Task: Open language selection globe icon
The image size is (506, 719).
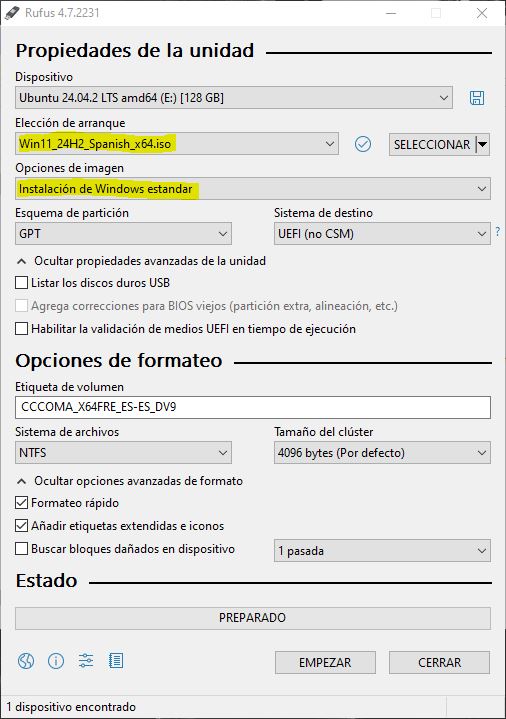Action: tap(26, 661)
